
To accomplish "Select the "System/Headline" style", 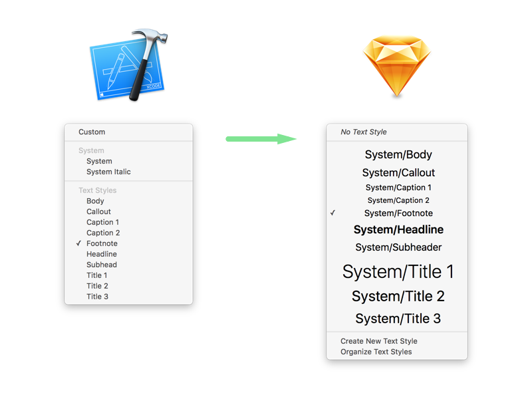I will pyautogui.click(x=399, y=229).
